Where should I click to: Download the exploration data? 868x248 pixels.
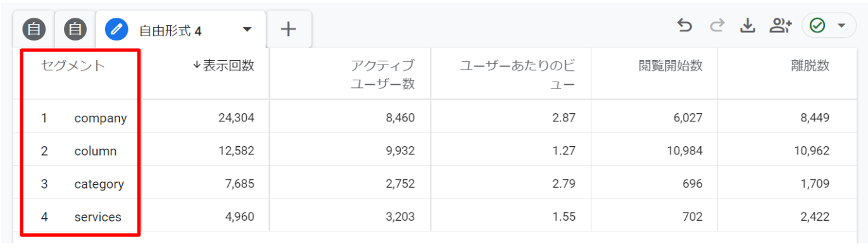tap(748, 25)
